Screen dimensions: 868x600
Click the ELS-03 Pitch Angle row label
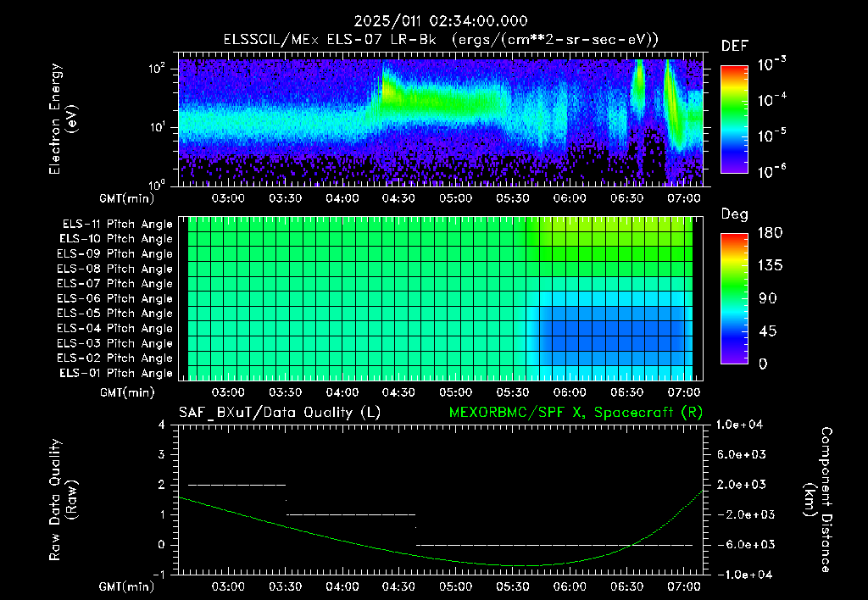(115, 343)
